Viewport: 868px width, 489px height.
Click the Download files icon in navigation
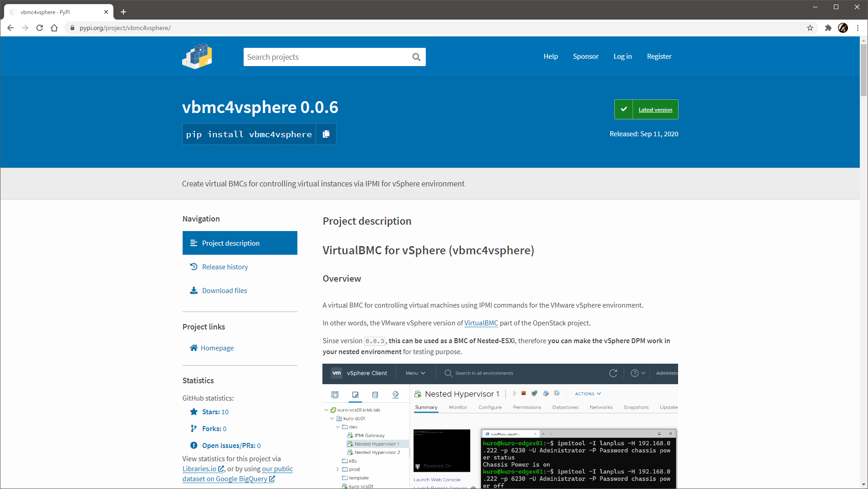pyautogui.click(x=194, y=290)
